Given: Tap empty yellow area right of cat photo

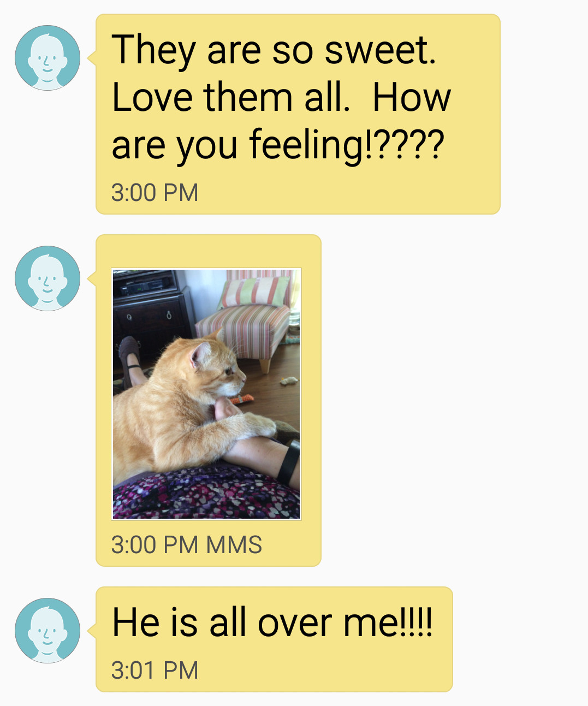Looking at the screenshot, I should point(311,393).
